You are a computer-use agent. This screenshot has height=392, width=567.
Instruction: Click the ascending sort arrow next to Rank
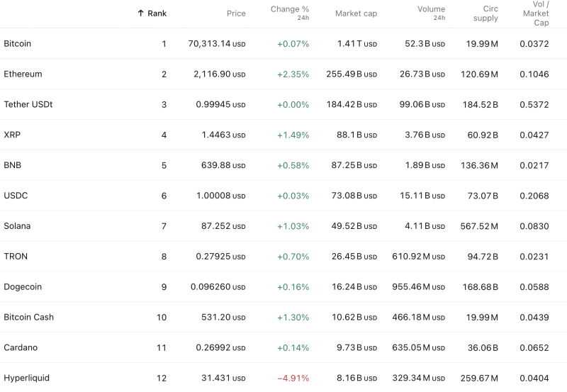tap(140, 13)
